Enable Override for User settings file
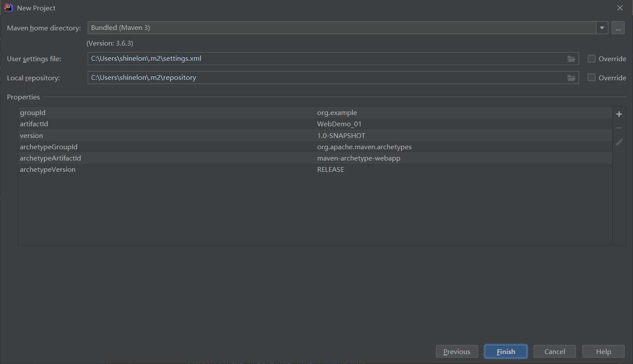The image size is (633, 364). coord(591,59)
